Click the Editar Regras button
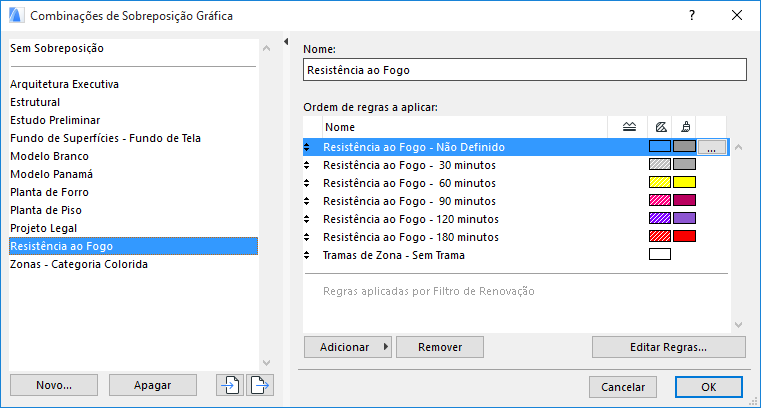This screenshot has width=761, height=408. pos(668,347)
